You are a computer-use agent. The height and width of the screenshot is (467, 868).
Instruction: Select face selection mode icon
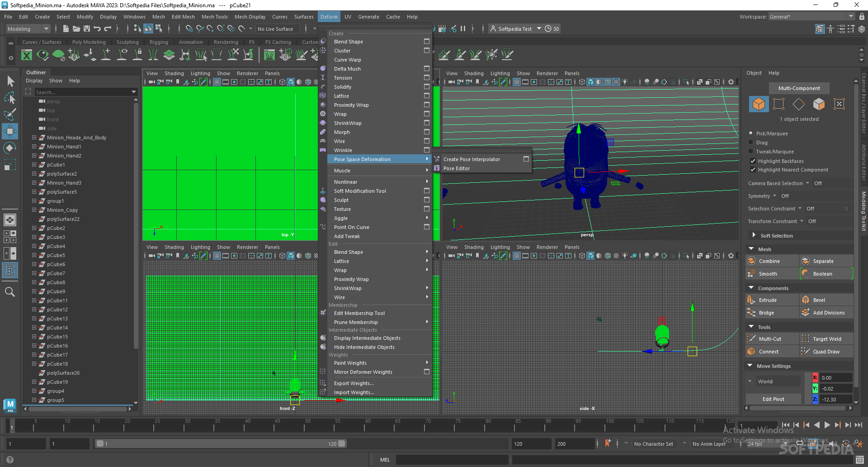point(819,104)
